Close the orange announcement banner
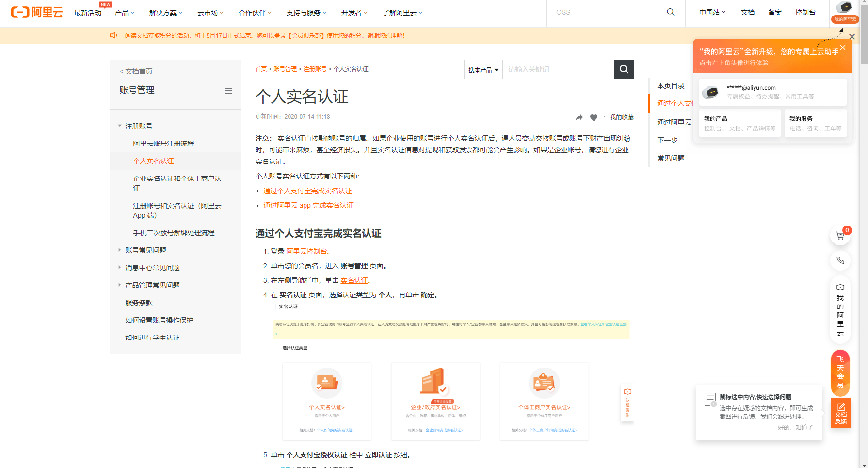This screenshot has width=868, height=468. (852, 37)
